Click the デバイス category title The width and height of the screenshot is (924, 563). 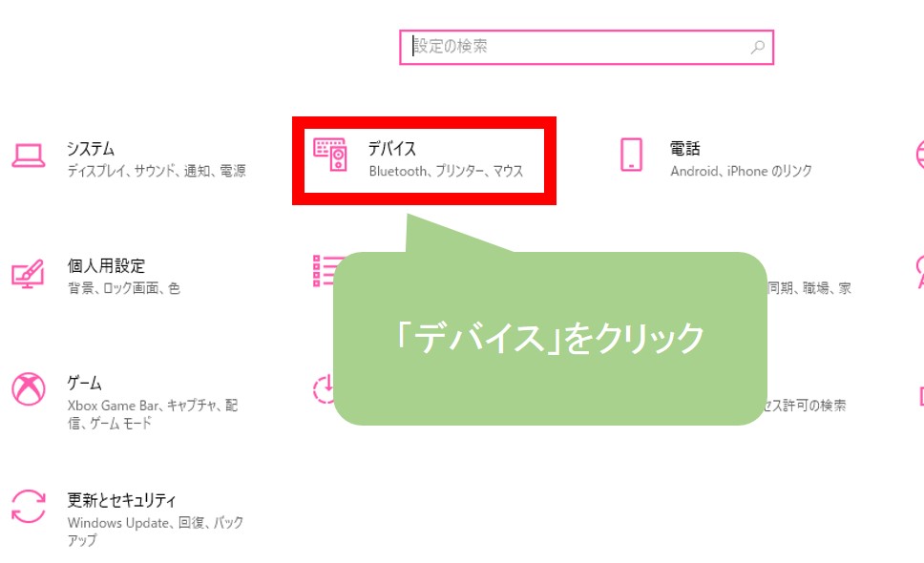coord(392,149)
